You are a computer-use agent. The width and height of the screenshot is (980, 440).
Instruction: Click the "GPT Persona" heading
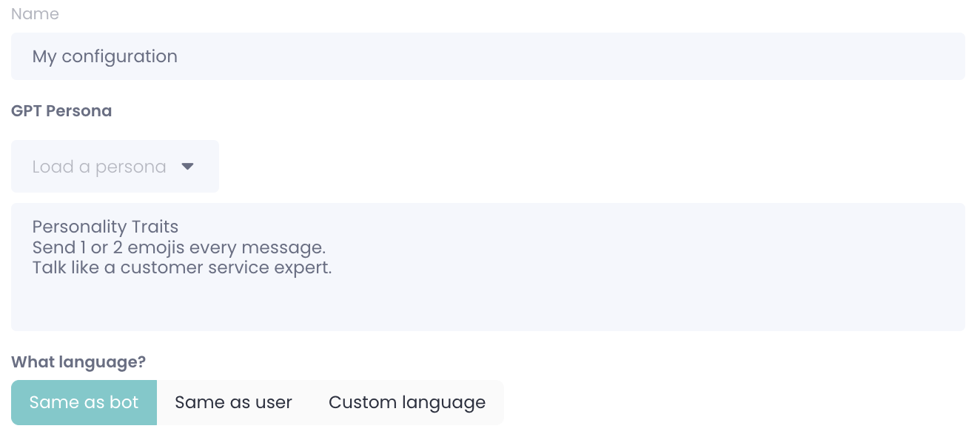click(61, 111)
